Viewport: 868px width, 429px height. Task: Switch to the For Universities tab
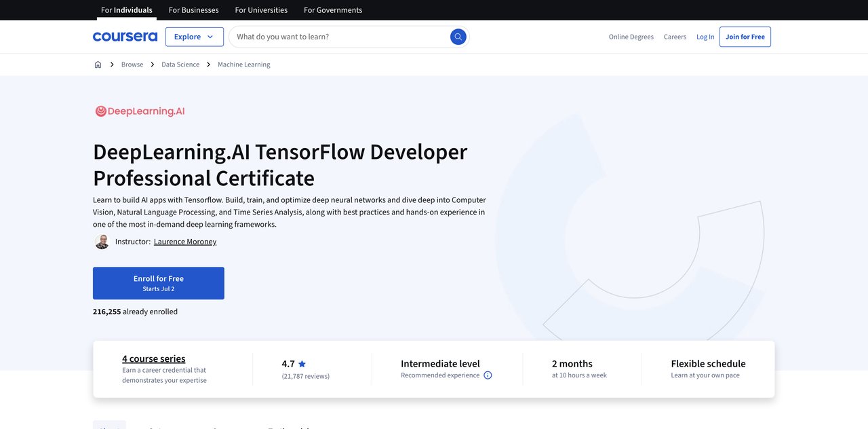[x=261, y=10]
